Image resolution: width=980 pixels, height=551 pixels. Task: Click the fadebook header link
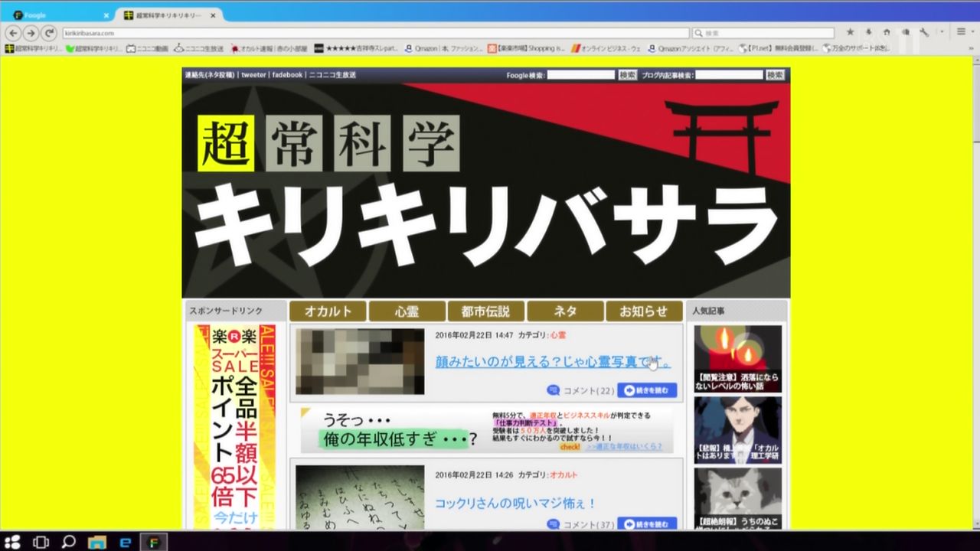[x=287, y=75]
